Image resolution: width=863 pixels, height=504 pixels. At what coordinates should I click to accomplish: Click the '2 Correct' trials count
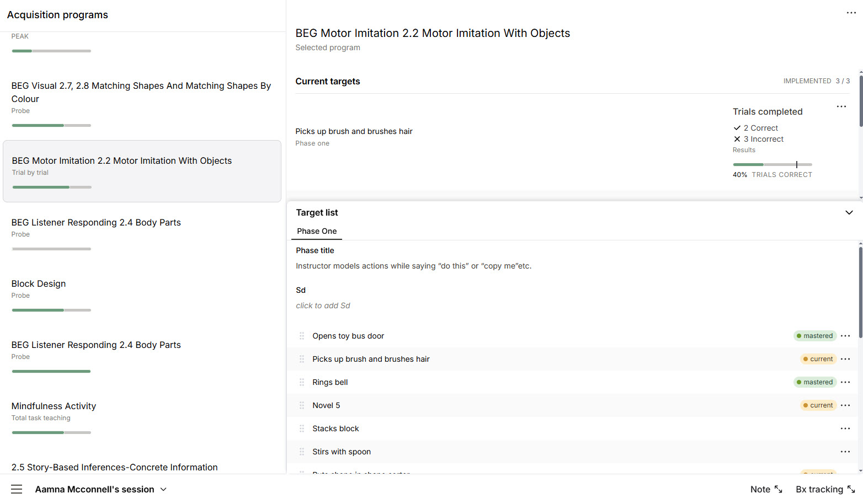point(755,128)
